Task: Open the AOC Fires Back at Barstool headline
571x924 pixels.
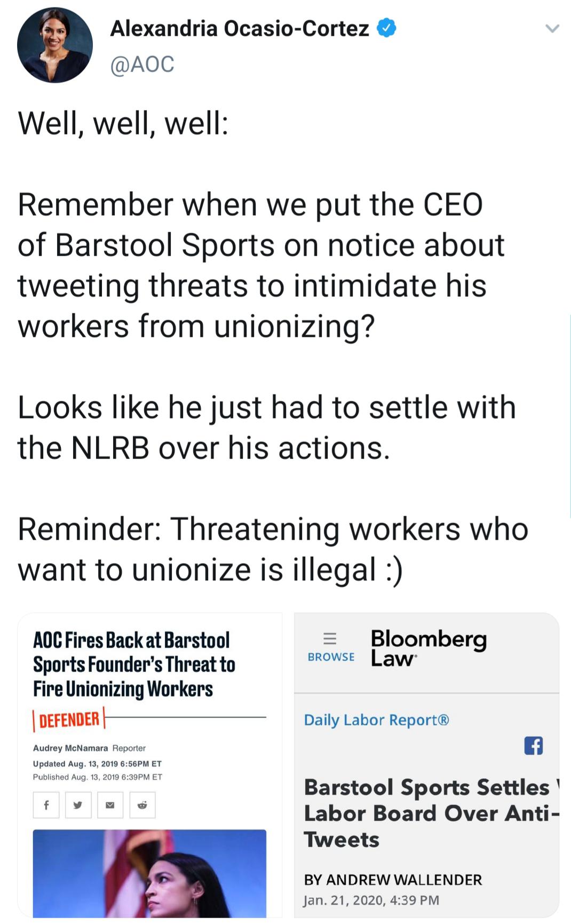Action: [134, 662]
